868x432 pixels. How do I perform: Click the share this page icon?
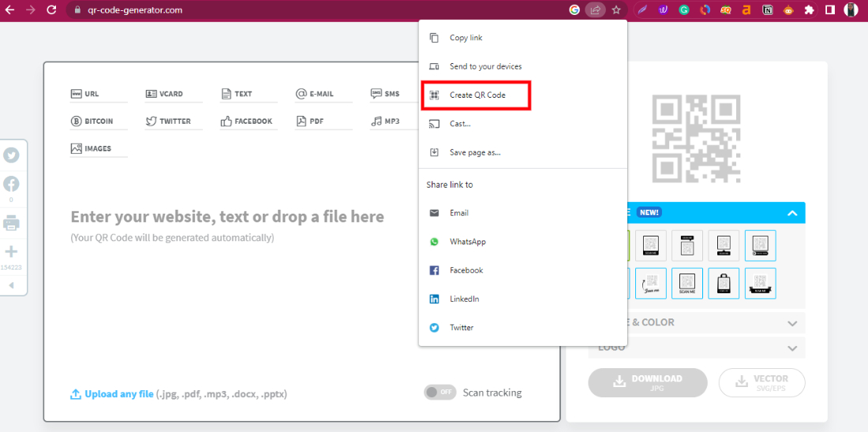596,10
